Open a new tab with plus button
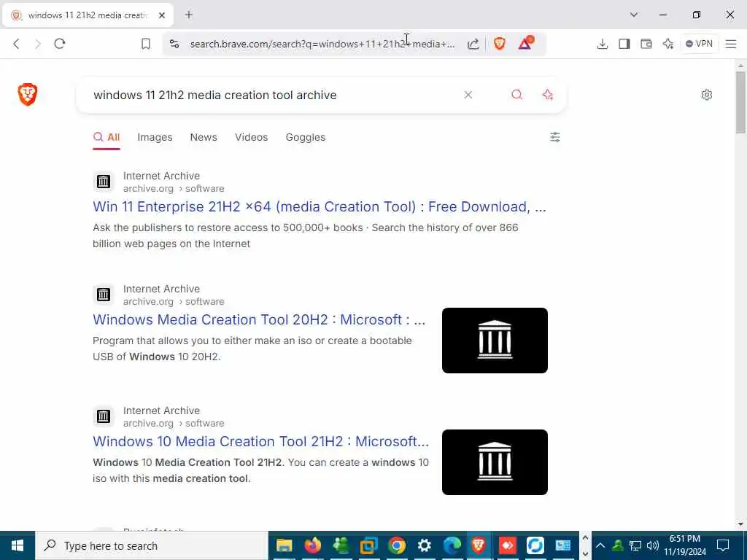The image size is (747, 560). click(189, 15)
